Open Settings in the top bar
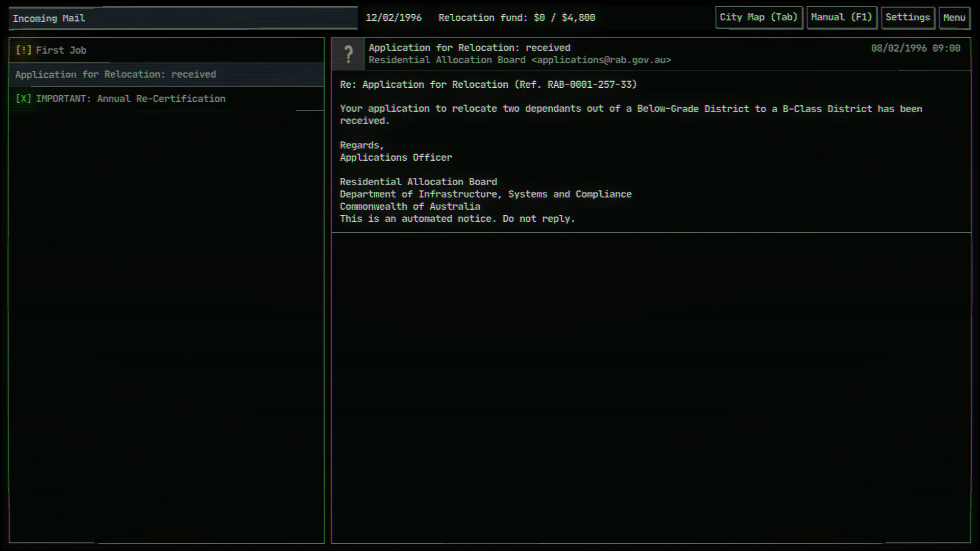This screenshot has width=980, height=551. (x=908, y=17)
